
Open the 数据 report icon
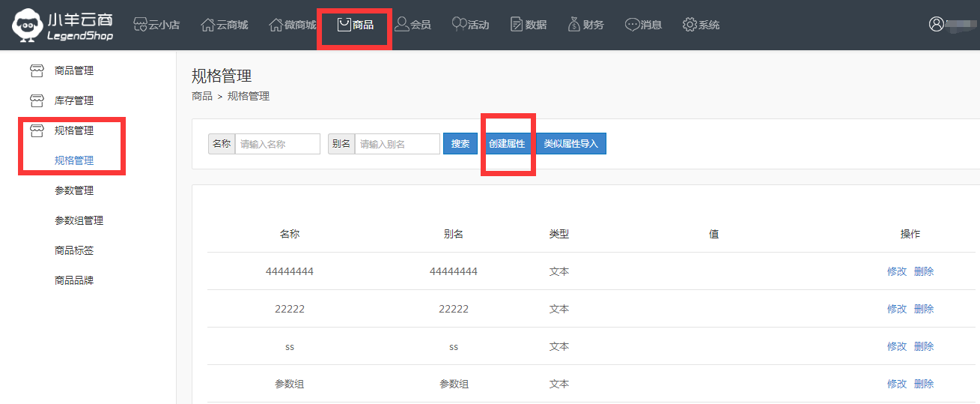[517, 25]
